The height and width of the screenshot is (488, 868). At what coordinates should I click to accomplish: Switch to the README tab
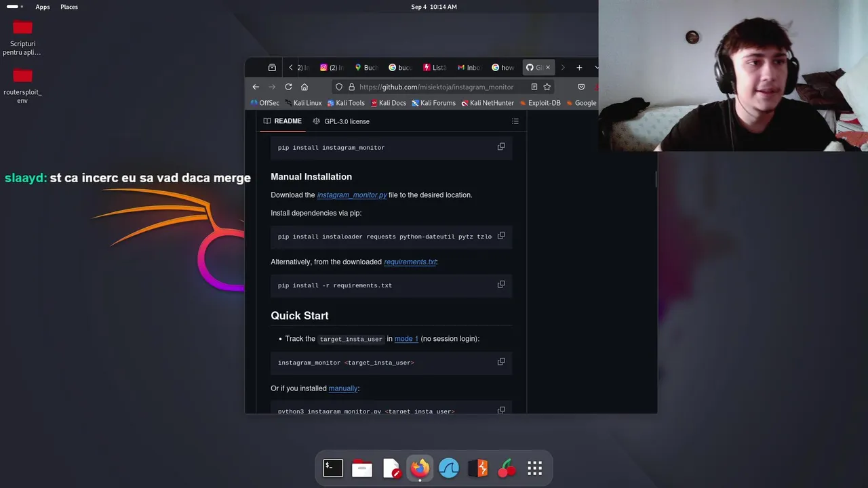282,121
